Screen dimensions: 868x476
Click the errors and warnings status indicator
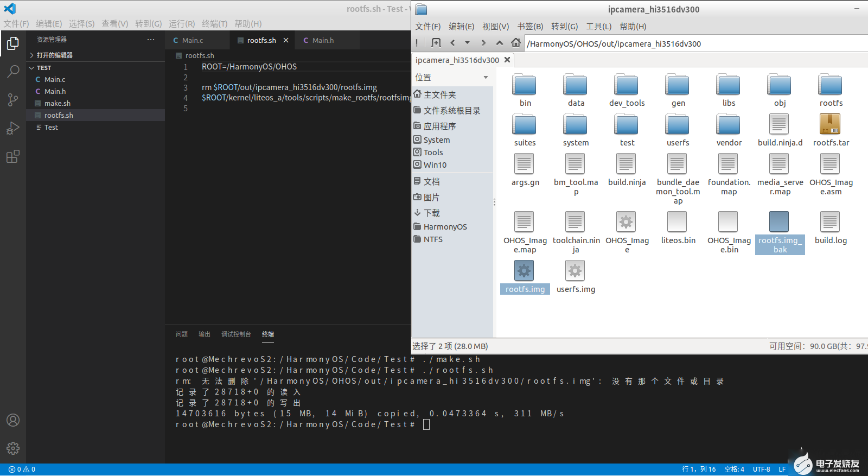[x=22, y=469]
